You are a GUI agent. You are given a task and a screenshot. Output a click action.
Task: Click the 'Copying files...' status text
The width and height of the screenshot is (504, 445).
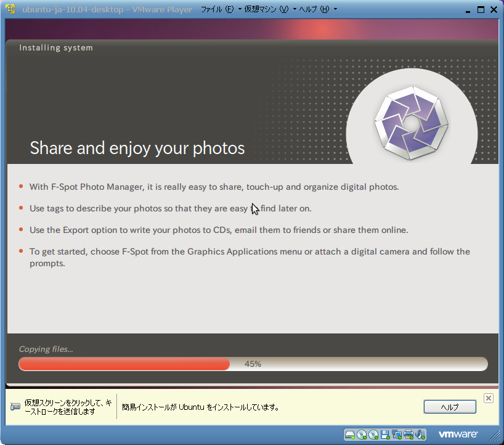pos(46,349)
